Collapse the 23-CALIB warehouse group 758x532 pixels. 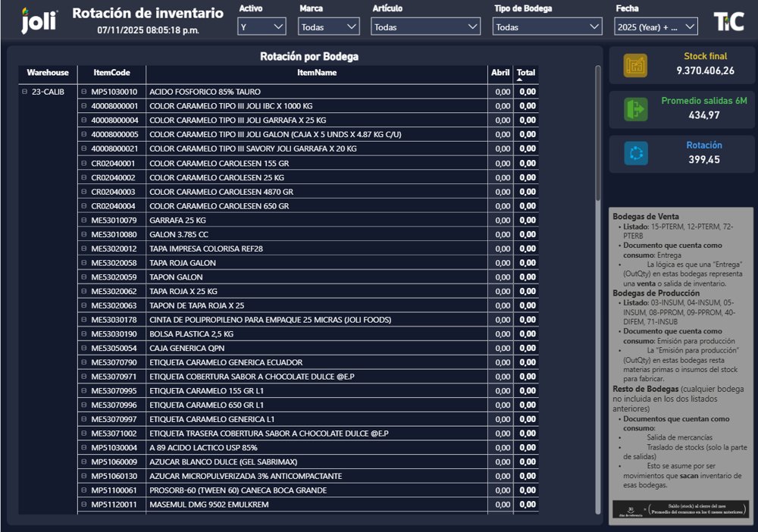pyautogui.click(x=25, y=92)
